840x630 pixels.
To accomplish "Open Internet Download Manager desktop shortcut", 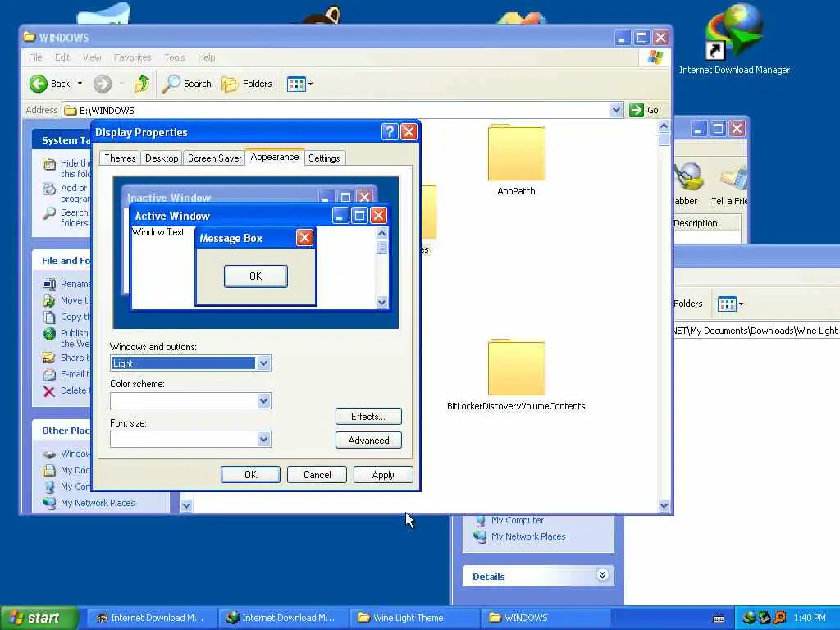I will tap(734, 38).
